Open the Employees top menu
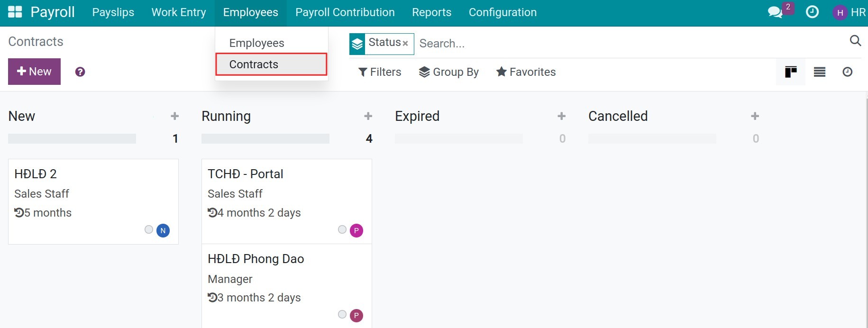 tap(251, 12)
